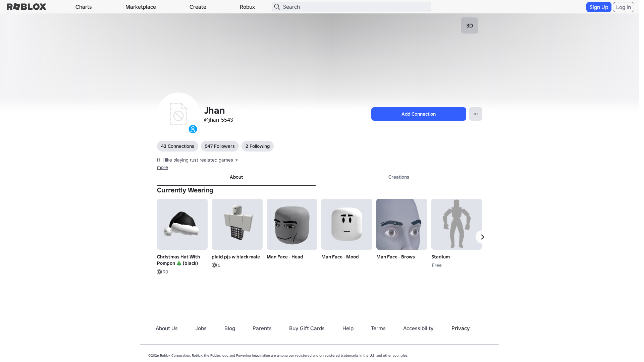
Task: Click Add Connection
Action: pos(419,114)
